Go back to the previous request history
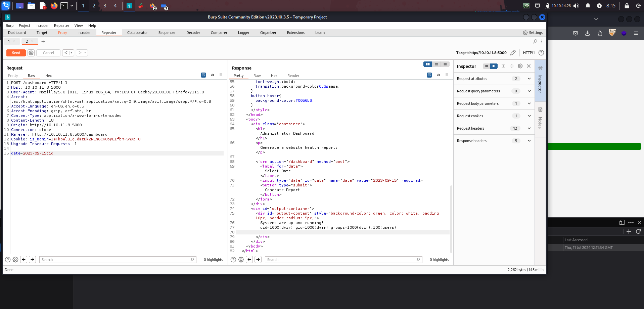 66,53
